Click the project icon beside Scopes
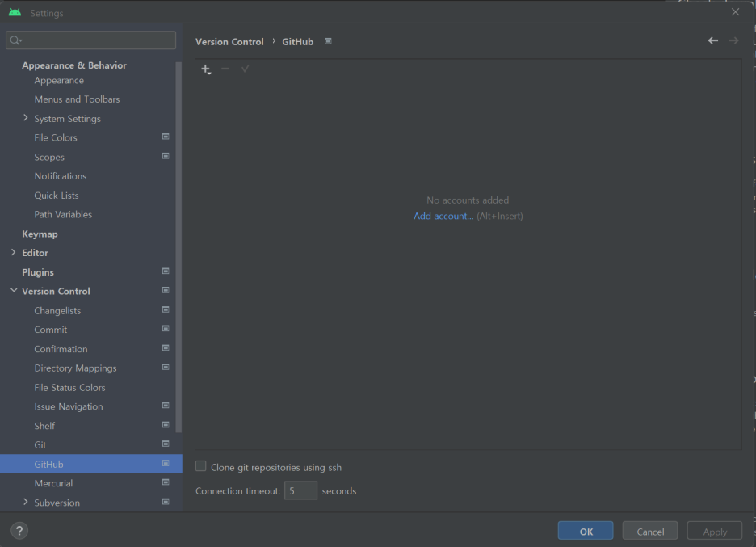Screen dimensions: 756x547 (166, 156)
